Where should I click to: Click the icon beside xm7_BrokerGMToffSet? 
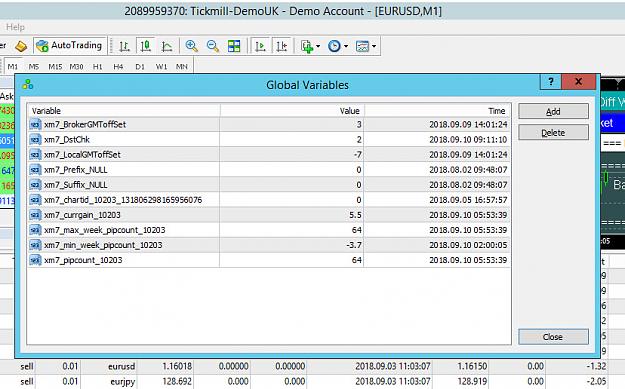tap(35, 124)
